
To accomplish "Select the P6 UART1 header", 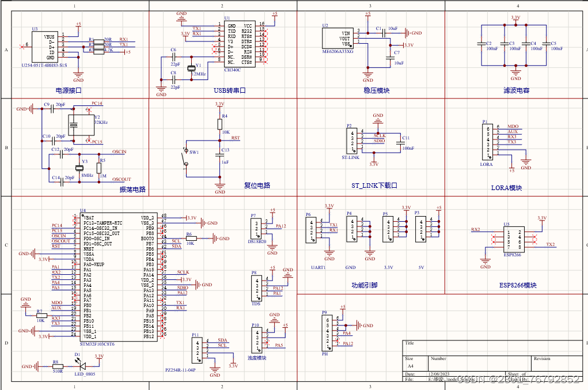I will pos(311,230).
